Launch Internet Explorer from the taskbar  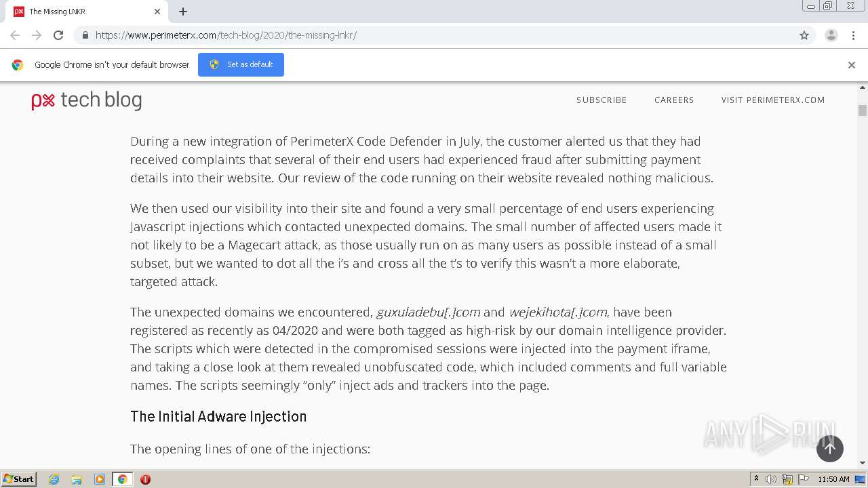54,479
